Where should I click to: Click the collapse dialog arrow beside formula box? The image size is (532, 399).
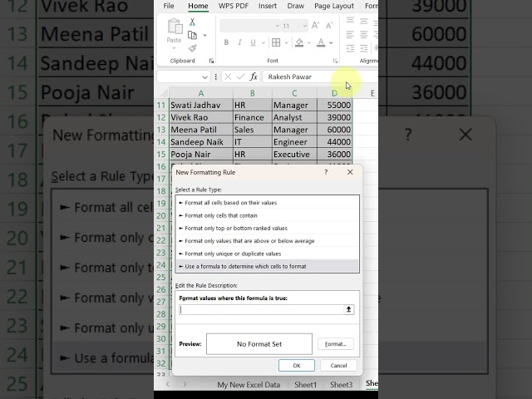(x=348, y=309)
